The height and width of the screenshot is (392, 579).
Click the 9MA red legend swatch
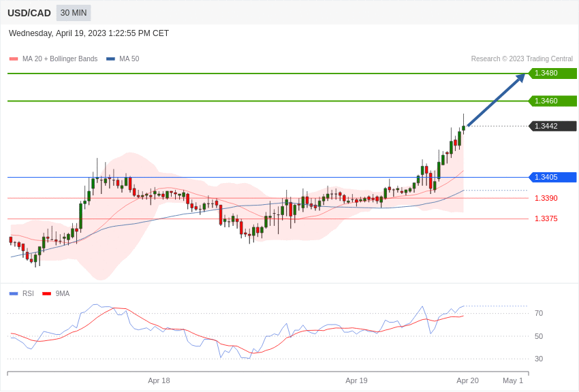point(47,294)
